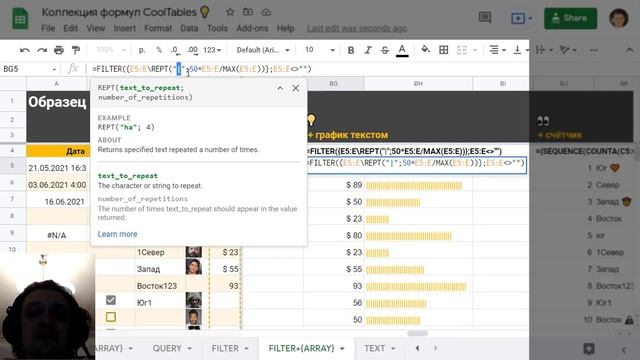
Task: Open the Help menu
Action: tap(285, 29)
